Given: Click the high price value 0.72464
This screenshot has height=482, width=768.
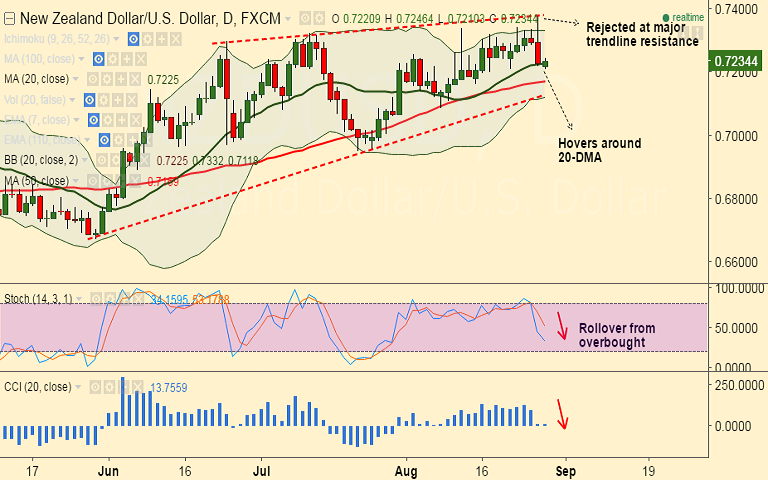Looking at the screenshot, I should click(414, 19).
